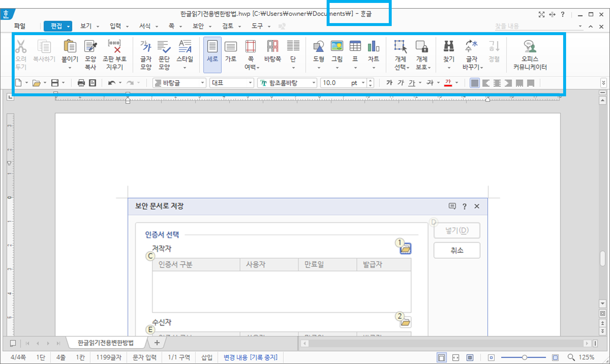This screenshot has height=364, width=610.
Task: Open 문단 모양 paragraph formatting
Action: pyautogui.click(x=164, y=54)
